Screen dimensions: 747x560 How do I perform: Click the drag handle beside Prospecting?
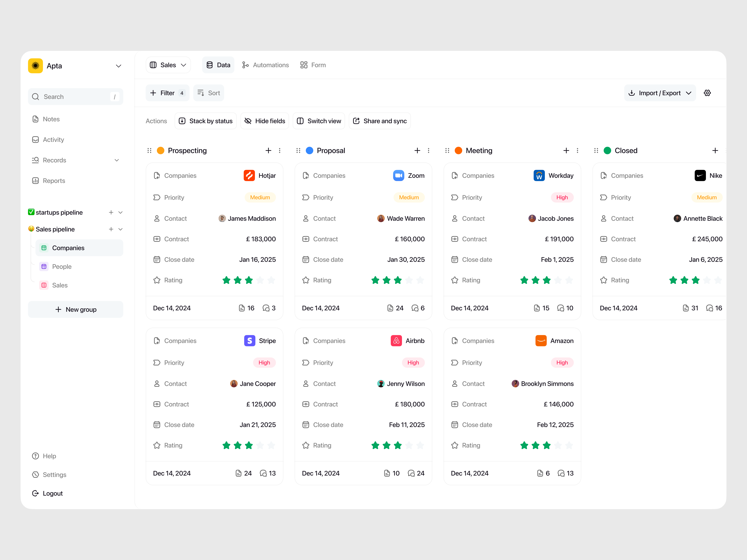pyautogui.click(x=149, y=150)
